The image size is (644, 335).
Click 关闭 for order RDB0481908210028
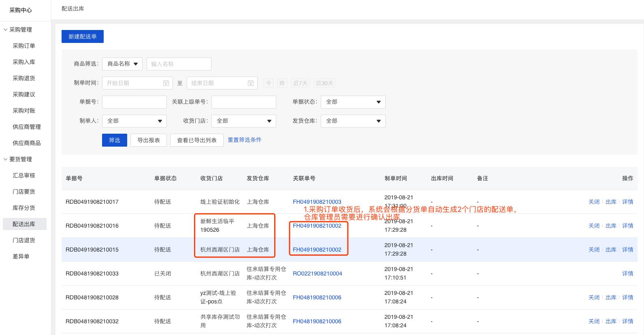[594, 297]
